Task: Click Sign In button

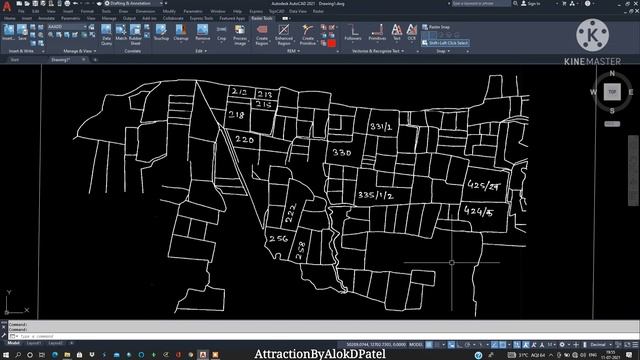Action: pyautogui.click(x=531, y=3)
